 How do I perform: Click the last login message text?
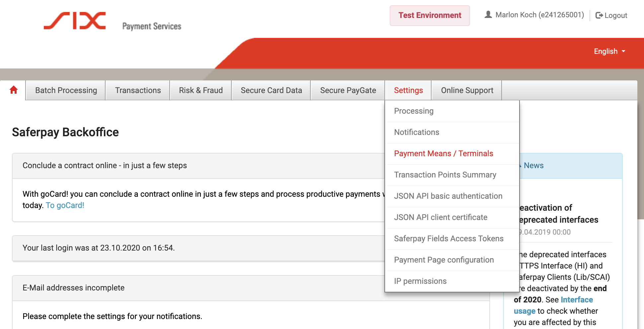pos(99,248)
